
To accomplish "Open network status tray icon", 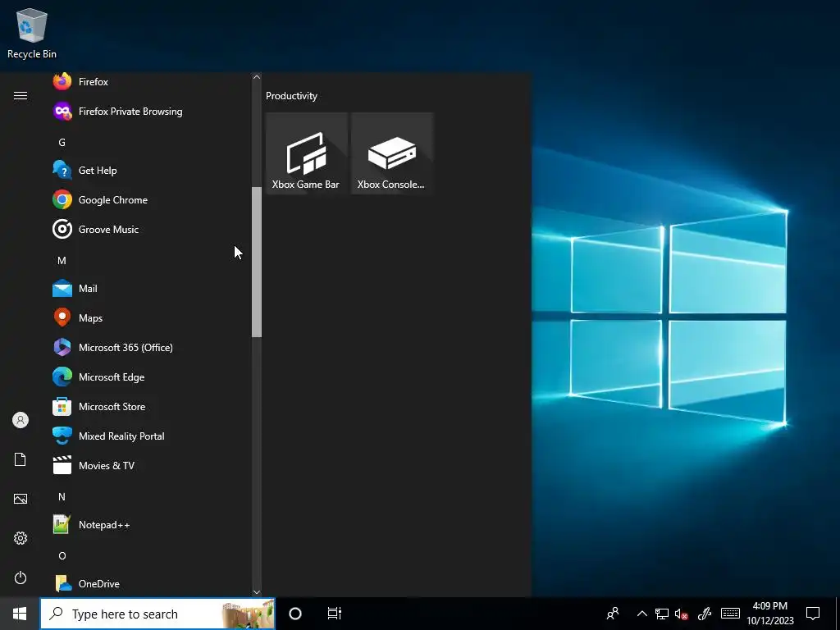I will pyautogui.click(x=662, y=614).
